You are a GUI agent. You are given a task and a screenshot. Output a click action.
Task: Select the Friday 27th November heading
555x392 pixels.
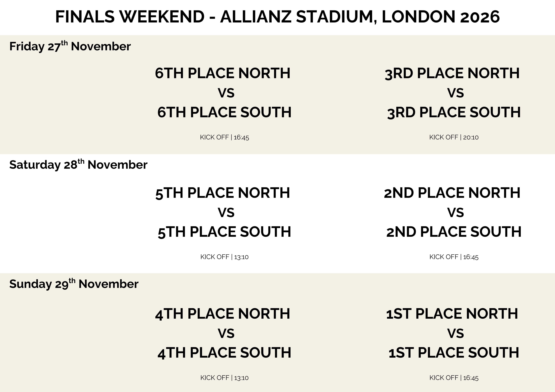pos(70,46)
